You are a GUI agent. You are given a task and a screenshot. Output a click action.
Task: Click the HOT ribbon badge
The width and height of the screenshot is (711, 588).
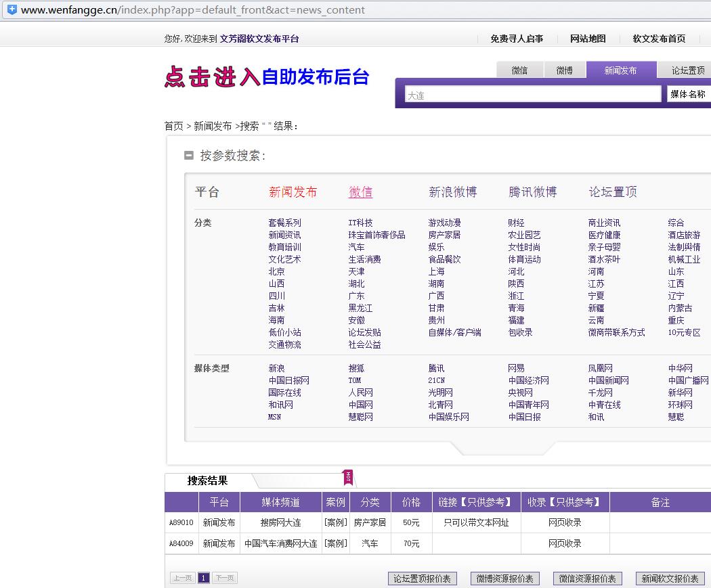[x=348, y=477]
